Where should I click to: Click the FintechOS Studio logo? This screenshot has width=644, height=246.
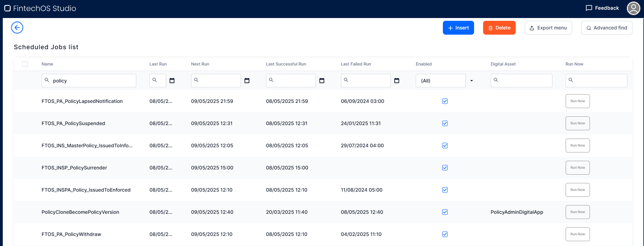(x=7, y=8)
